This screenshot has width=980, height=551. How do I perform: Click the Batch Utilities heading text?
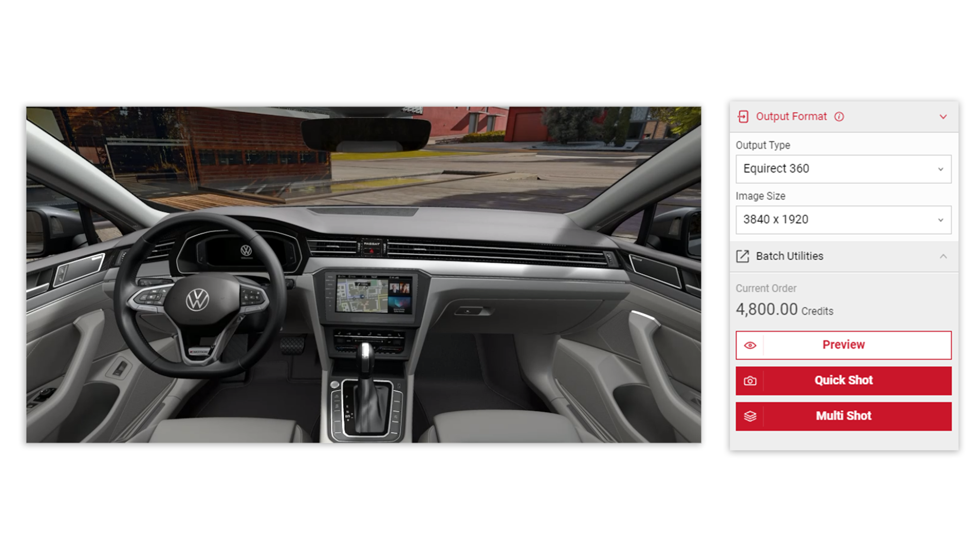789,256
